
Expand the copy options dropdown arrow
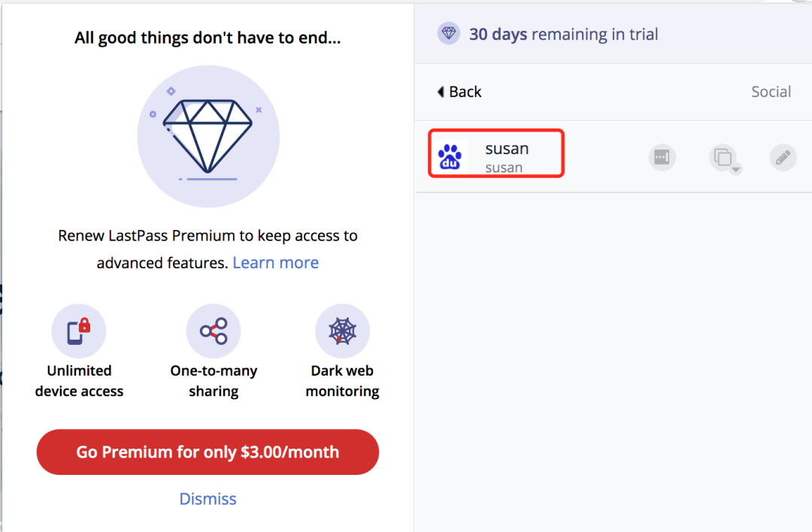(735, 169)
